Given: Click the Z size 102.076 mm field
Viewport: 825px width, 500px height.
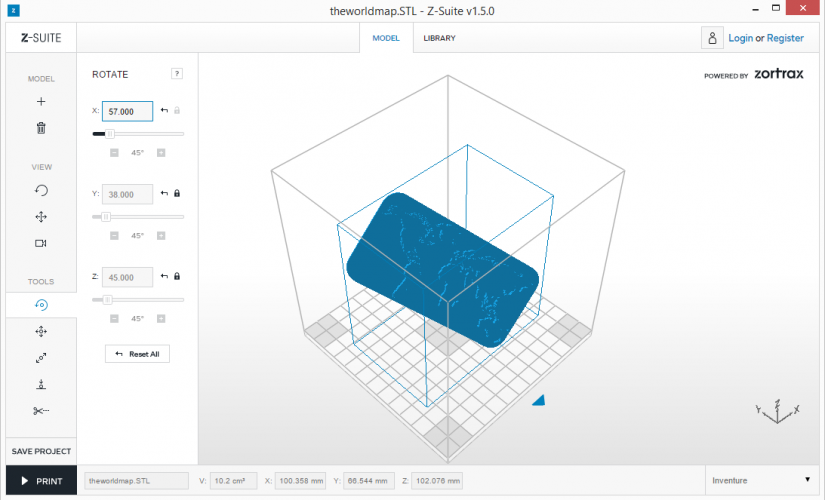Looking at the screenshot, I should tap(437, 481).
